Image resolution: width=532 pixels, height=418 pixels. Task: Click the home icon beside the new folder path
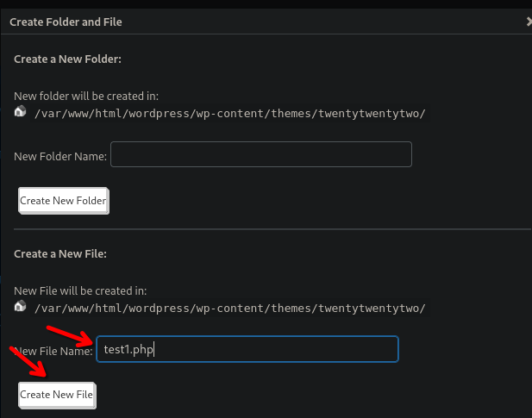pos(21,112)
